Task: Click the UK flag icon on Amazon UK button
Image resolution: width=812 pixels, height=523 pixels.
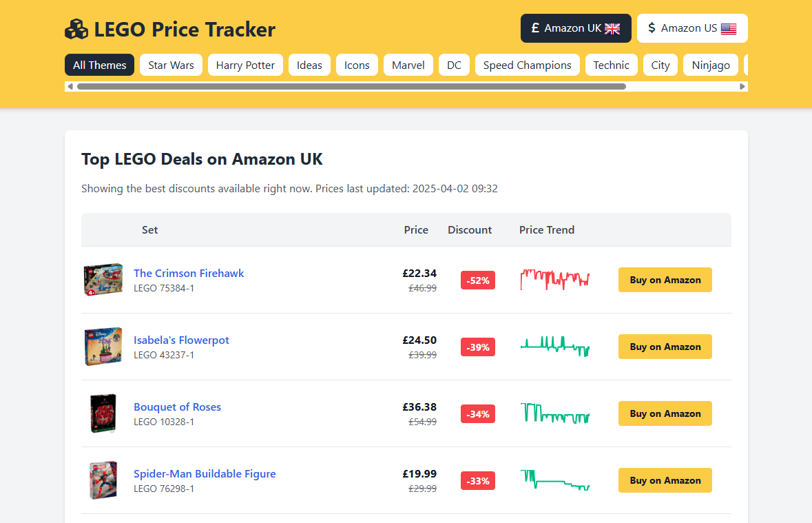Action: pyautogui.click(x=612, y=28)
